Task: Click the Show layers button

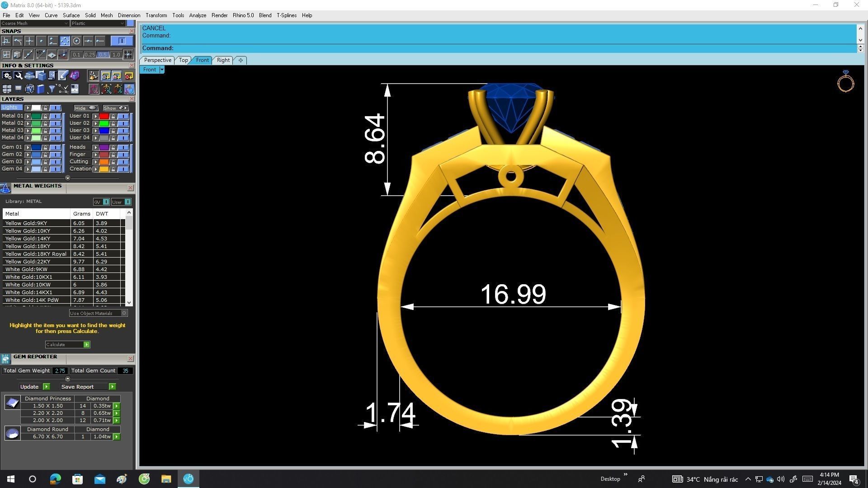Action: pos(115,108)
